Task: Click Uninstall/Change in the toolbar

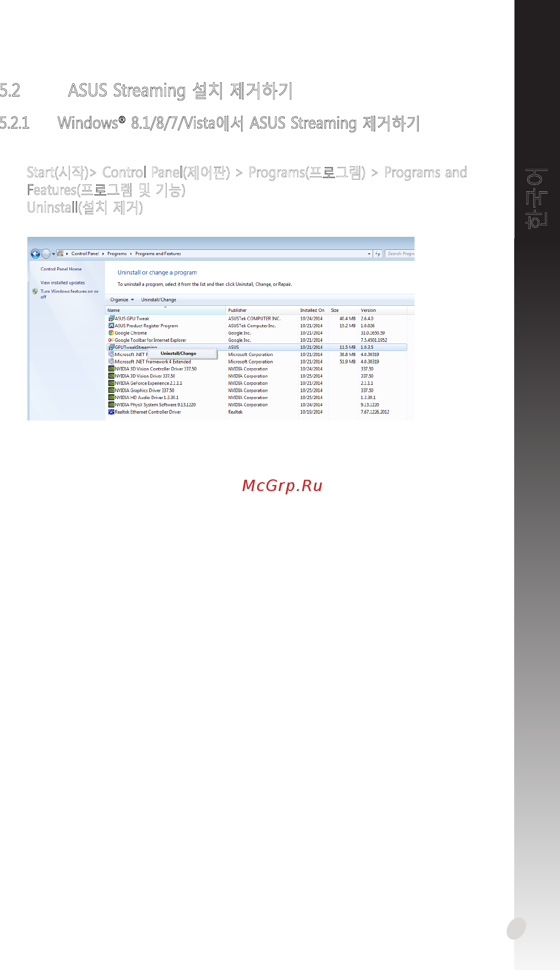Action: (159, 300)
